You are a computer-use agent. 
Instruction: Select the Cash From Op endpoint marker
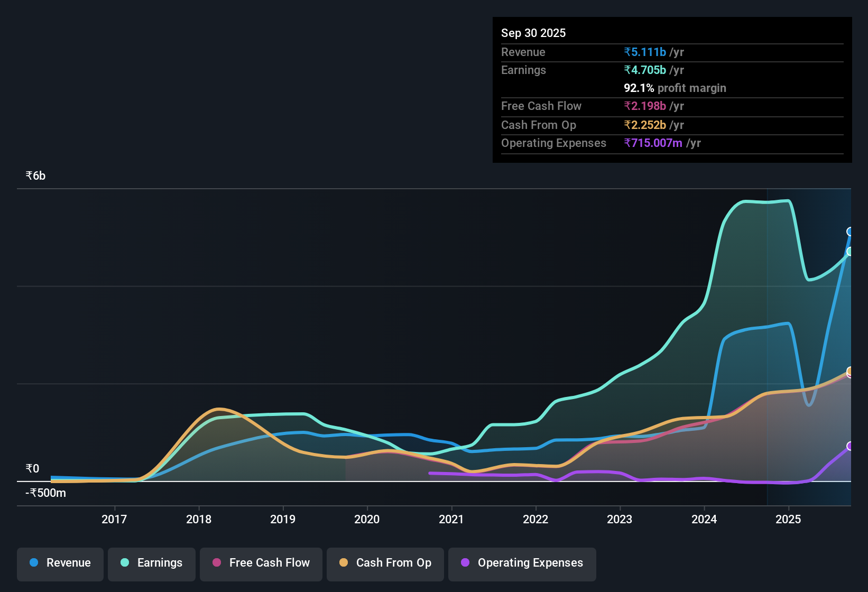click(x=851, y=372)
